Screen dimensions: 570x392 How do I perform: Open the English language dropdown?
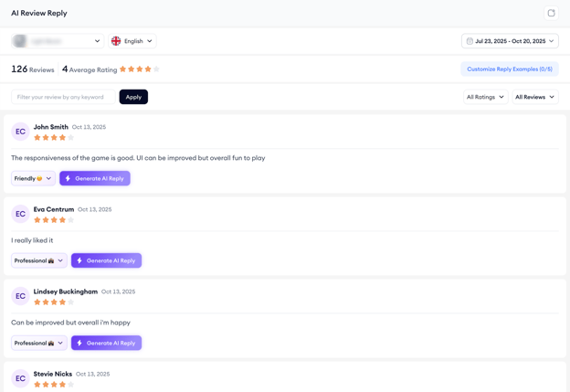[x=132, y=41]
